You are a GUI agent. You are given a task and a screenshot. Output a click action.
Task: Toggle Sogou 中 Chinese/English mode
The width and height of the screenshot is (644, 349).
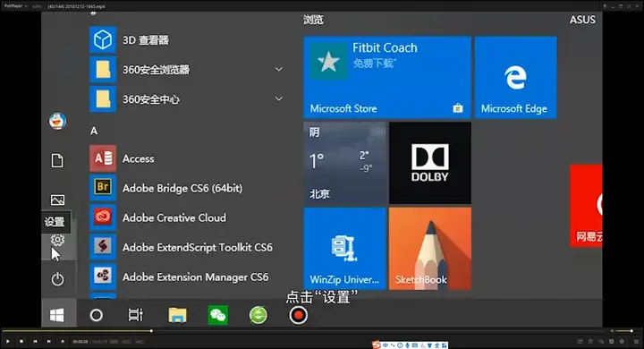coord(385,345)
